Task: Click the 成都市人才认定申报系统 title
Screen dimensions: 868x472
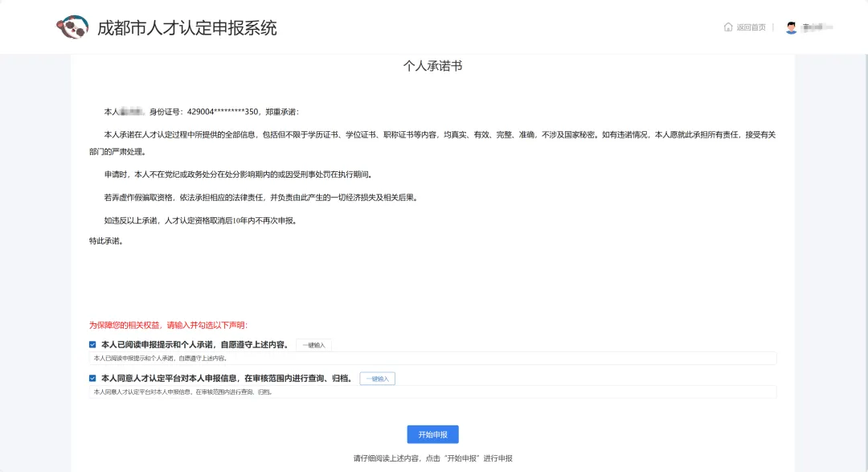Action: (187, 27)
